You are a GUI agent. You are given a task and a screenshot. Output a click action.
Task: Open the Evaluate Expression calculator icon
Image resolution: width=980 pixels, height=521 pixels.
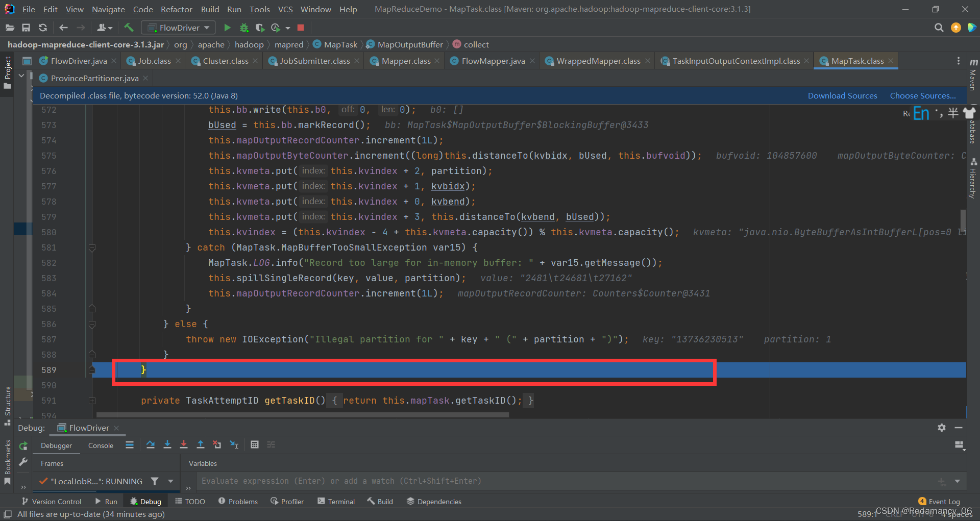point(255,444)
